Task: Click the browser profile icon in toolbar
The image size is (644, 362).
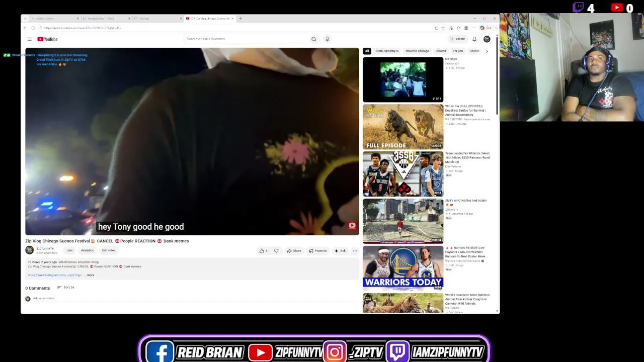Action: coord(466,28)
